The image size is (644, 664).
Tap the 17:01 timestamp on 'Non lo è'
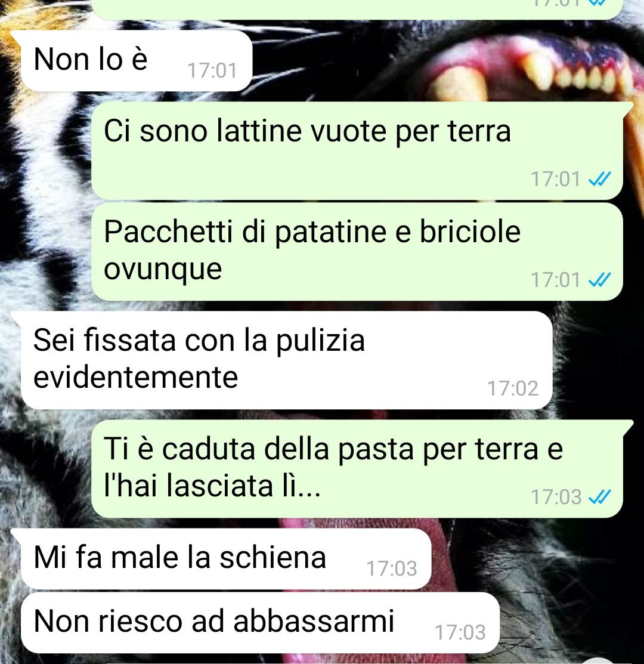coord(212,70)
